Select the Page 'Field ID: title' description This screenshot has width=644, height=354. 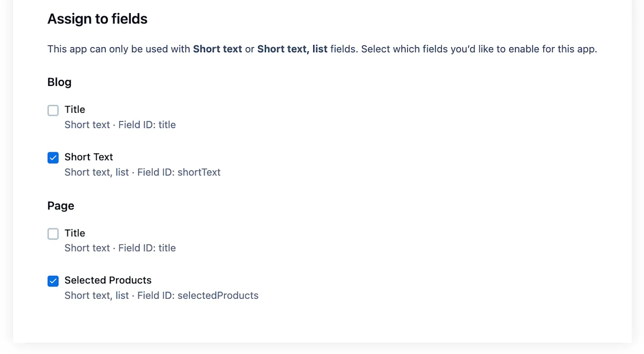click(x=147, y=248)
